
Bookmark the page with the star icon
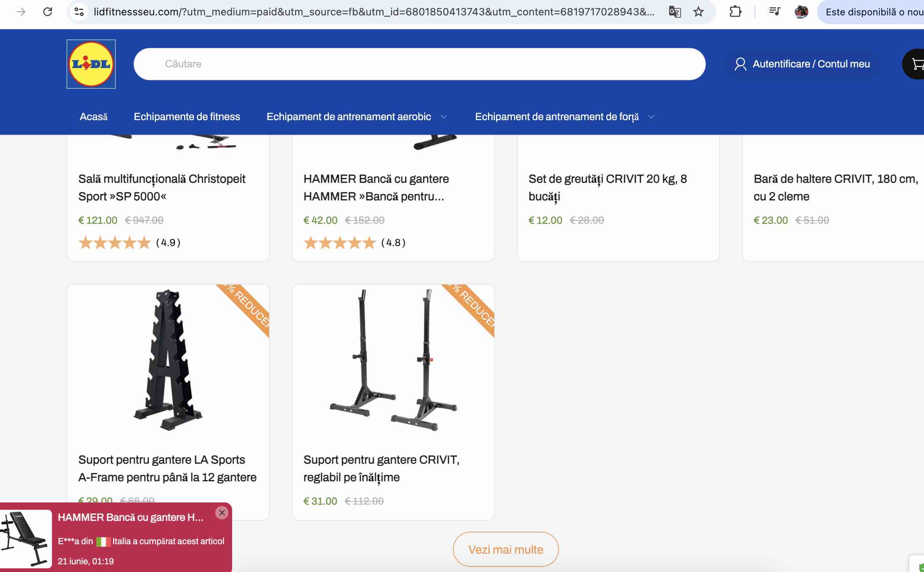698,12
